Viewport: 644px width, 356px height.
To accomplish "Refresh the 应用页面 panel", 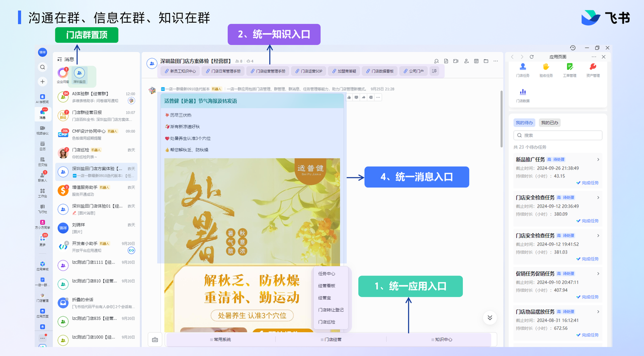I will pyautogui.click(x=531, y=57).
